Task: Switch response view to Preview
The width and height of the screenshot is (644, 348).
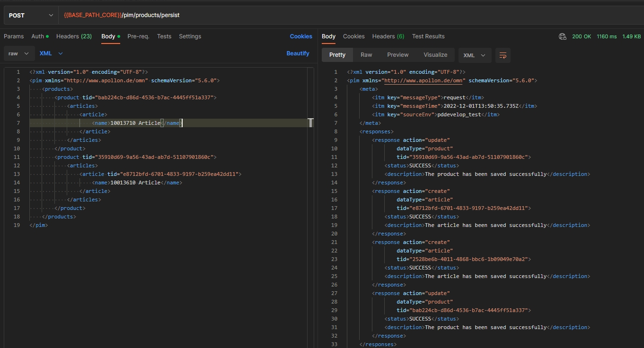Action: (x=397, y=55)
